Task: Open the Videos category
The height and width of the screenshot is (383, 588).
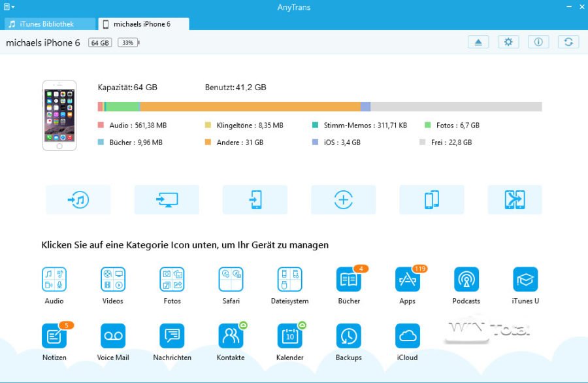Action: [x=113, y=280]
